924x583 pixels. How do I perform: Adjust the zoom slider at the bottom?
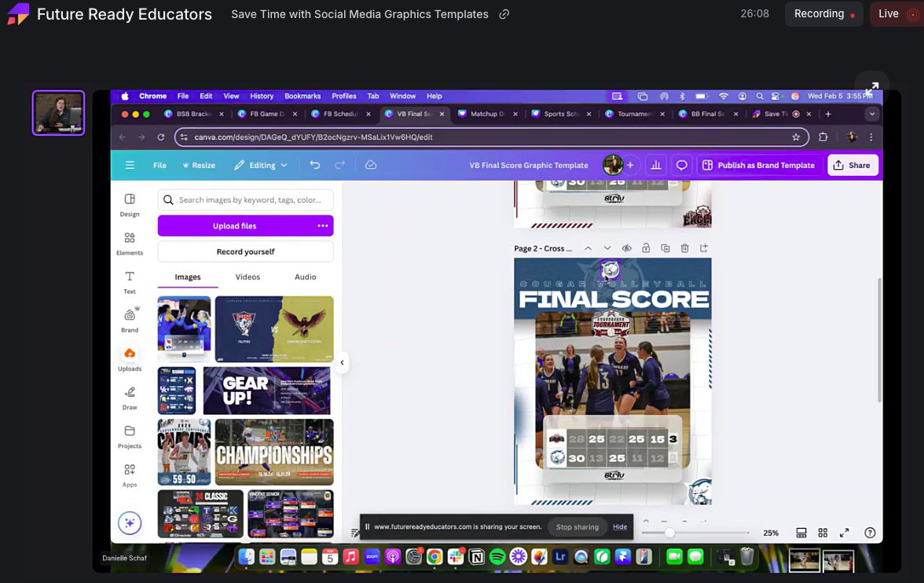669,533
